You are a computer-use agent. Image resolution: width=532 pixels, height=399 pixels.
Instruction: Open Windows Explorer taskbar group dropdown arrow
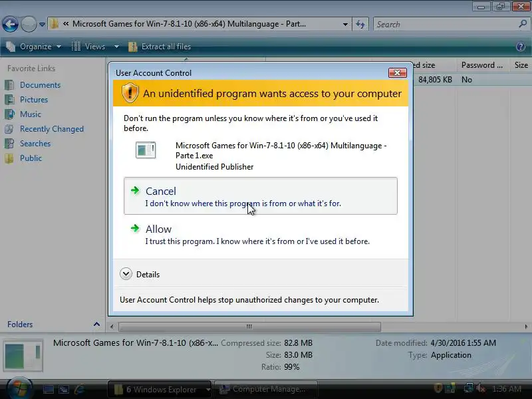tap(208, 389)
